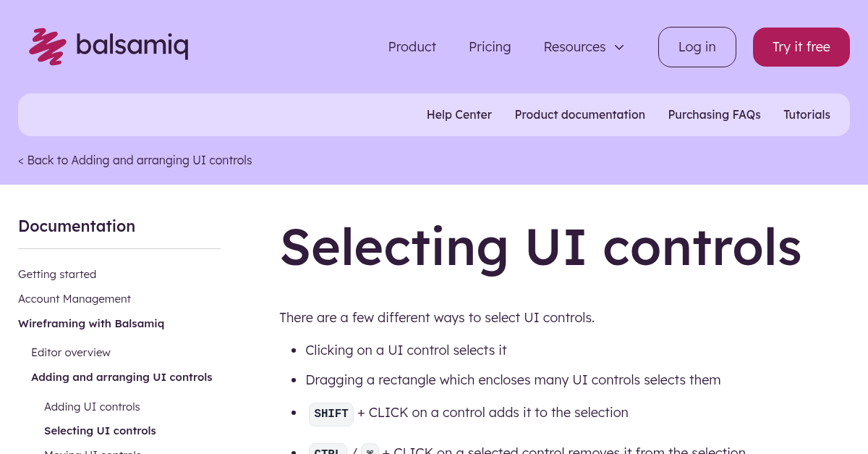868x454 pixels.
Task: Click the SHIFT key badge
Action: (x=331, y=413)
